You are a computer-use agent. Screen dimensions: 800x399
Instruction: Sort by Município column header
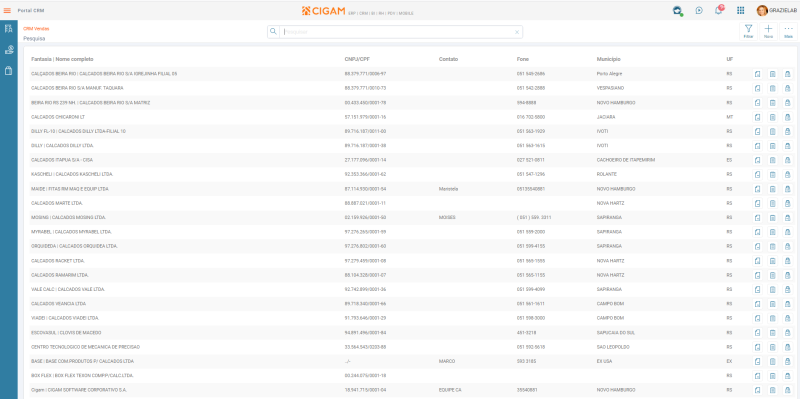[x=608, y=59]
